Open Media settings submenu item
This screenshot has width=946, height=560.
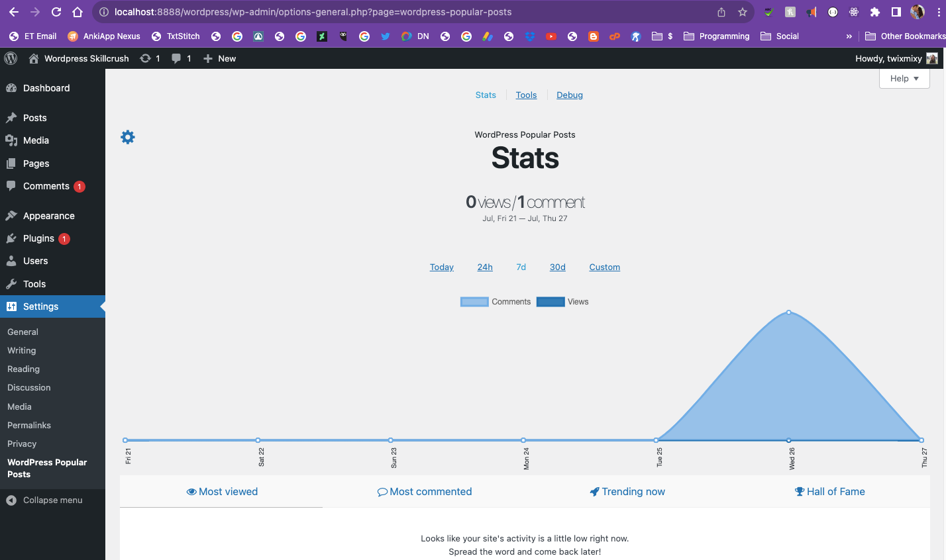[19, 406]
